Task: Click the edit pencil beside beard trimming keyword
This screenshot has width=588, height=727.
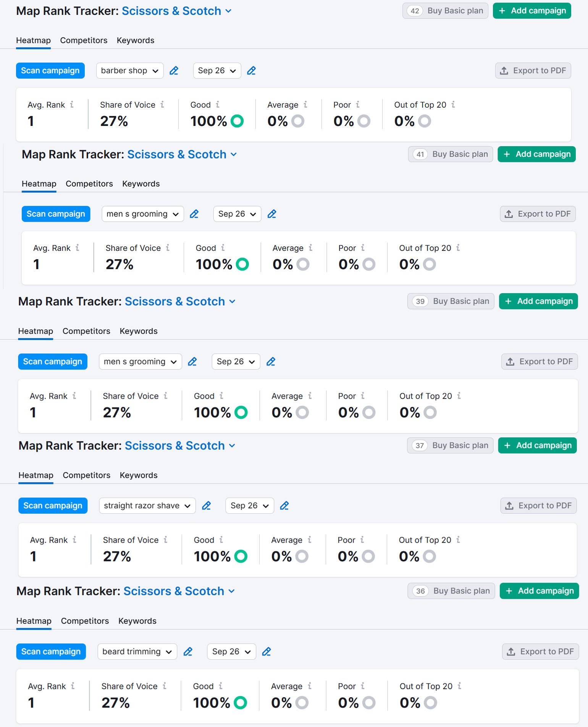Action: [188, 652]
